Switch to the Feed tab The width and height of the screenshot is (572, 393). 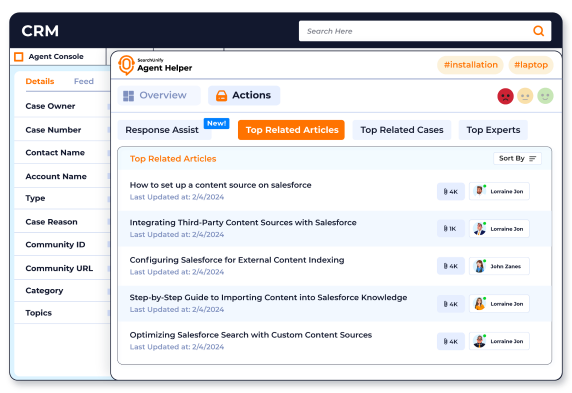[x=84, y=81]
